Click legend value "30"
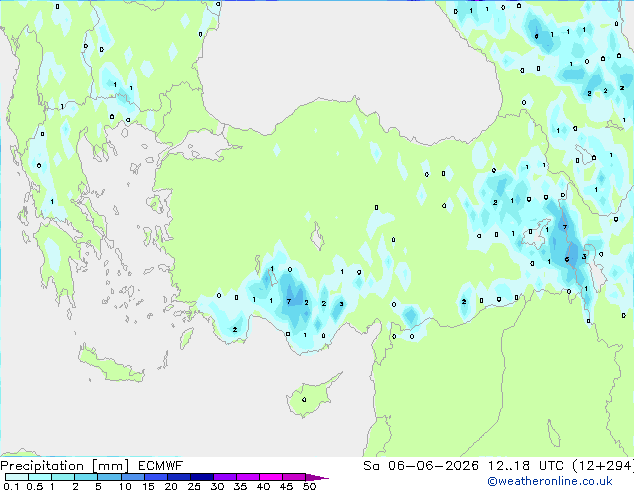Image resolution: width=634 pixels, height=490 pixels. pyautogui.click(x=217, y=486)
